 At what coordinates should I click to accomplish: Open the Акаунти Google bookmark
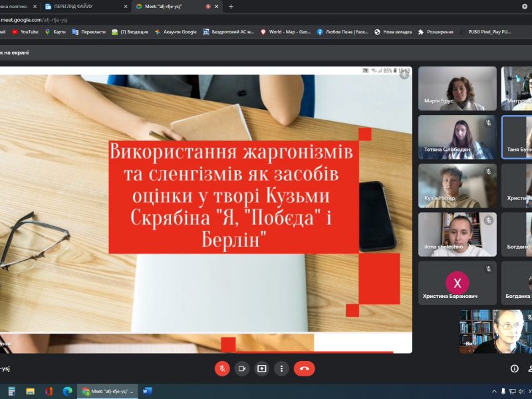(x=176, y=31)
